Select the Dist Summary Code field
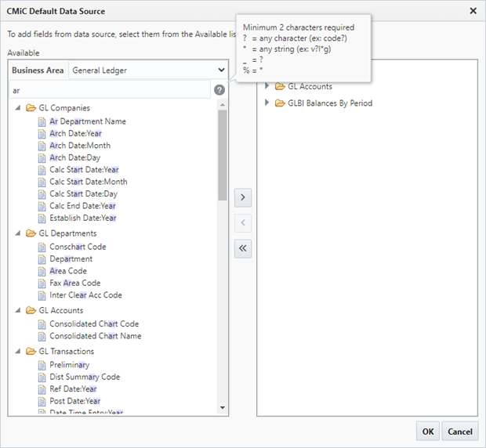Image resolution: width=486 pixels, height=448 pixels. click(85, 377)
